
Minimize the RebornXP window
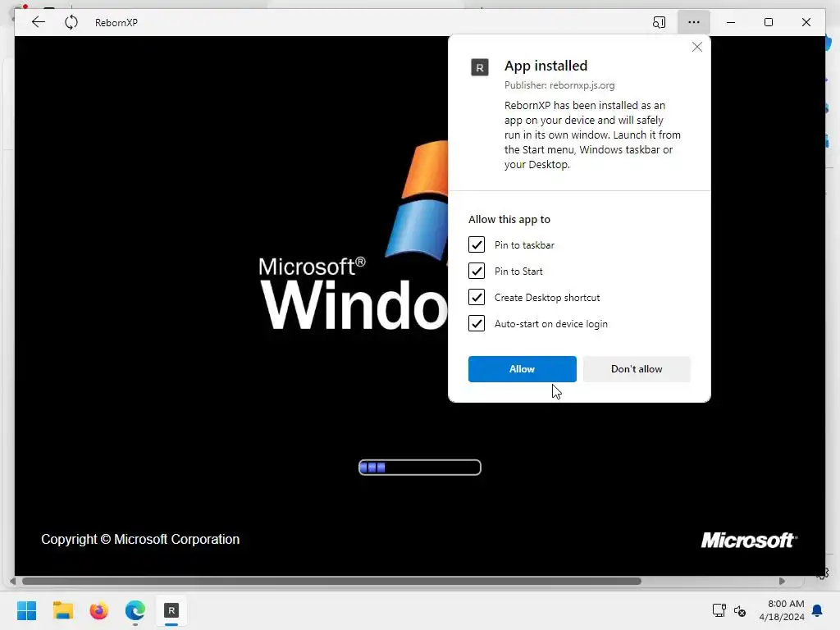[x=731, y=22]
